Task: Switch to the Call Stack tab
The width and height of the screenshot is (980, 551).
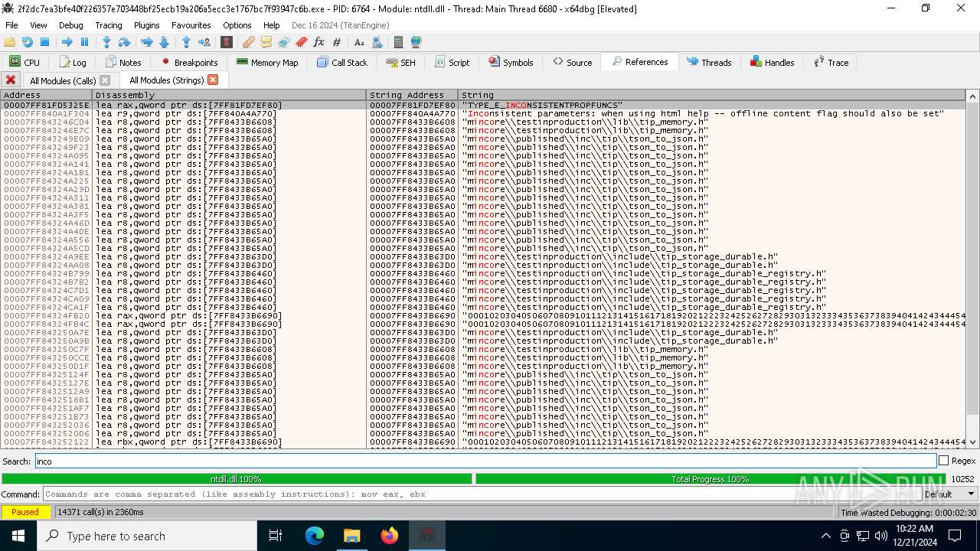Action: [342, 62]
